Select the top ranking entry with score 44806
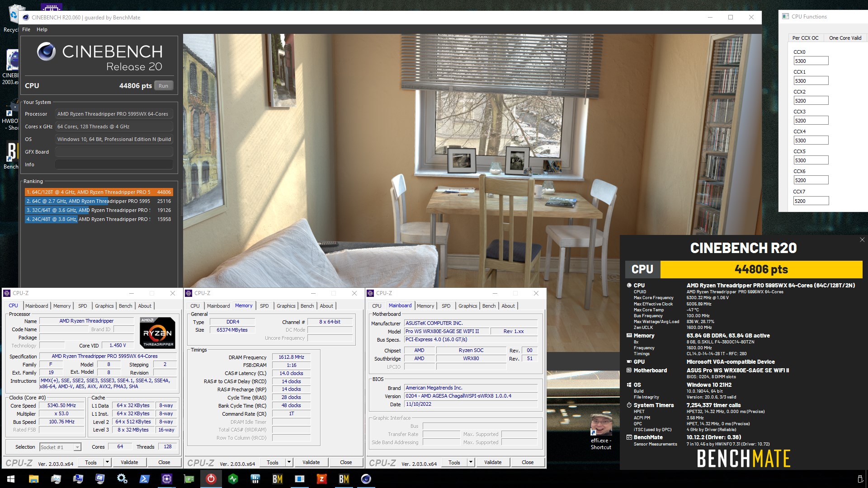The width and height of the screenshot is (868, 488). [99, 192]
